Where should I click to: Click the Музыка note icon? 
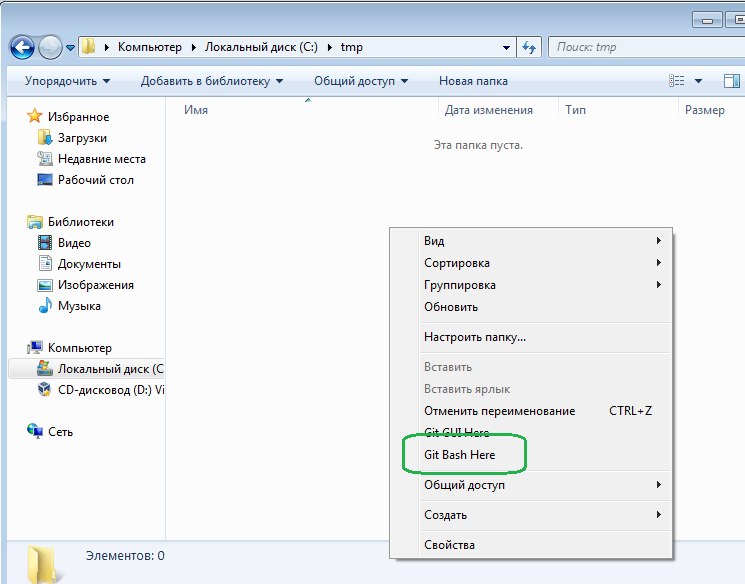tap(45, 305)
